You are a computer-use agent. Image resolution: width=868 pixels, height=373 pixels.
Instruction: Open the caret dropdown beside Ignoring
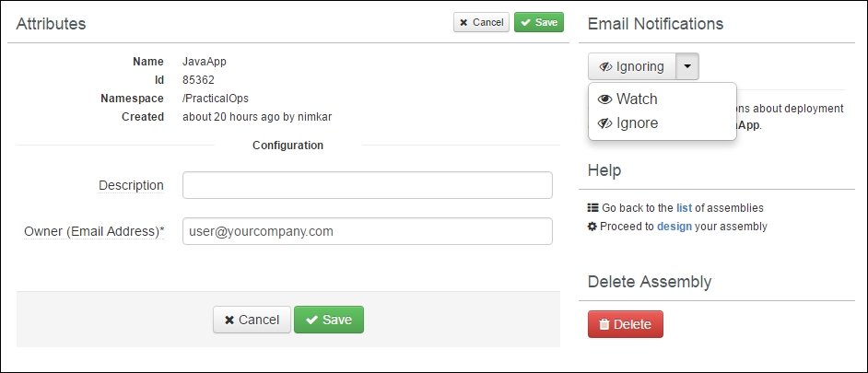tap(687, 66)
